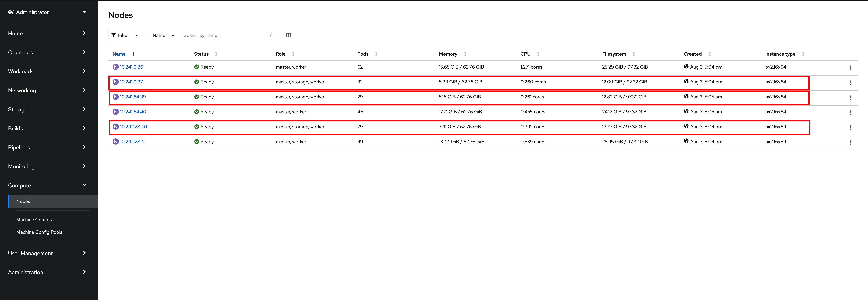Open kebab menu for node 10.241.0.37

click(x=850, y=83)
